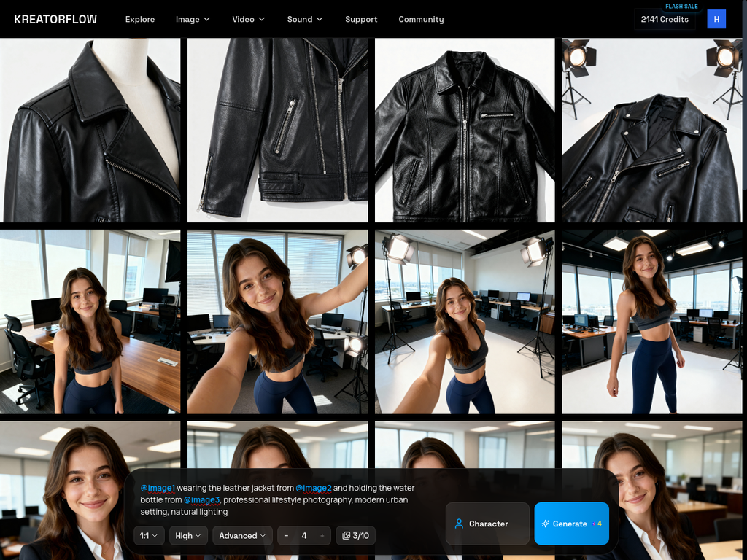Open the High quality dropdown
The width and height of the screenshot is (747, 560).
(188, 536)
